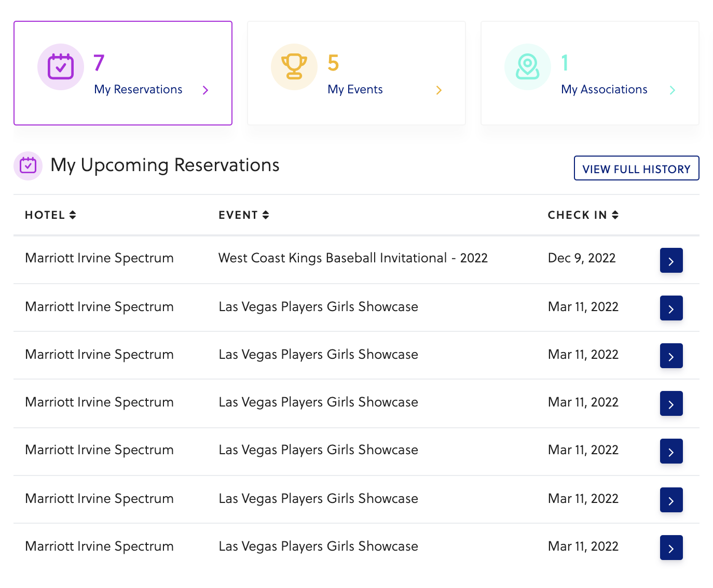Click the Dec 9, 2022 check-in date
Screen dimensions: 713x588
point(582,258)
